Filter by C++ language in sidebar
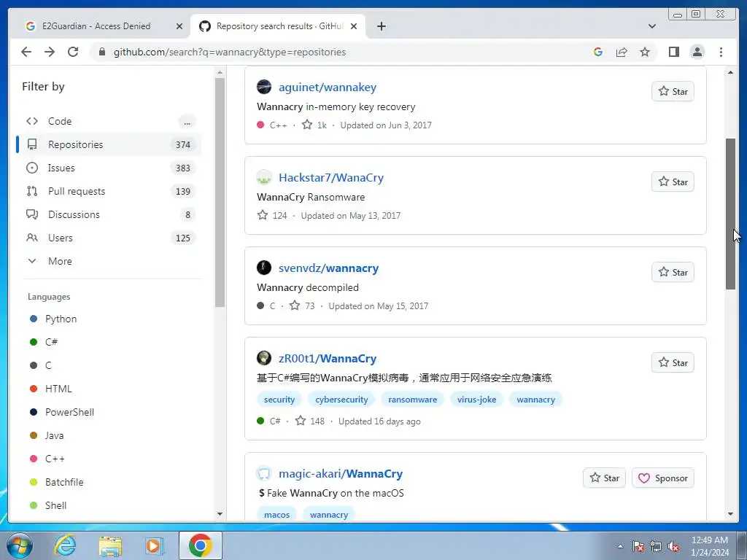Screen dimensions: 747x560 (55, 459)
